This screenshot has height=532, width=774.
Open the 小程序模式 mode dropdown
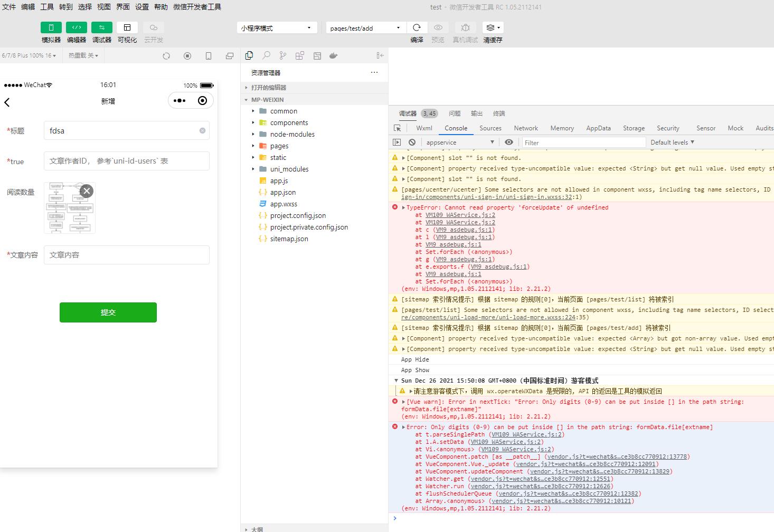pos(276,28)
